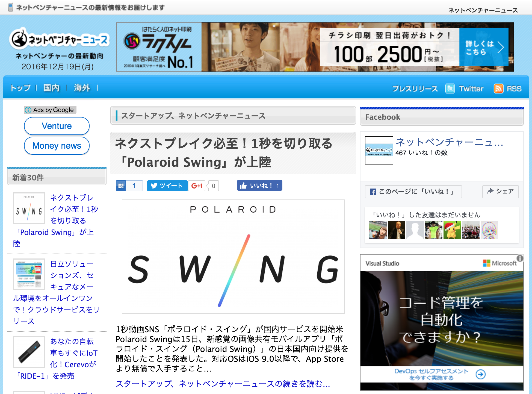Click the Facebook thumbs-up Like button
532x394 pixels.
pos(259,186)
